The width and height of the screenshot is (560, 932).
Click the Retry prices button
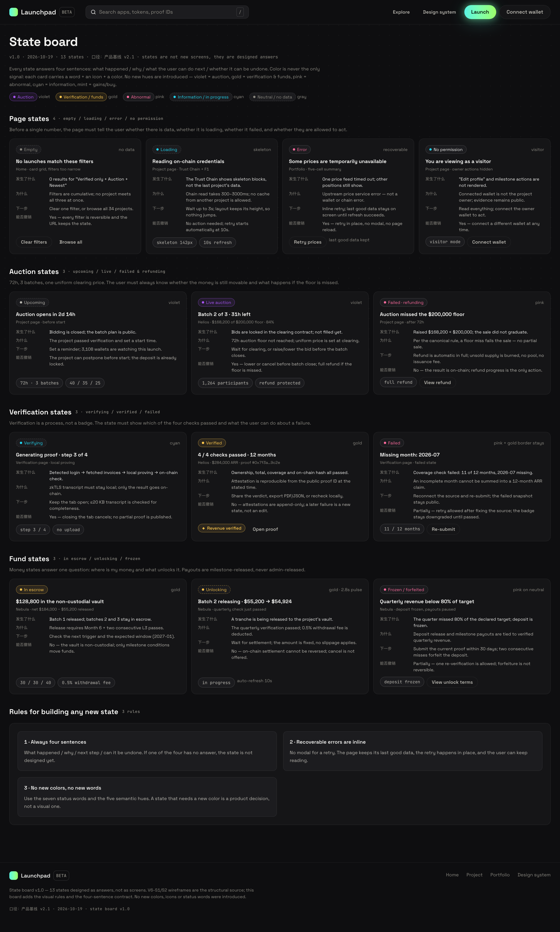308,242
